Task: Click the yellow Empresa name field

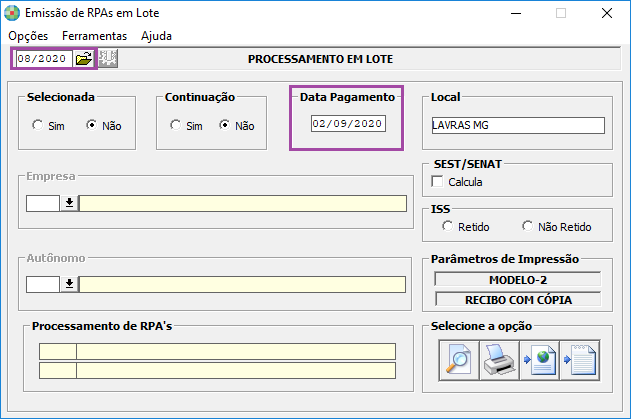Action: pyautogui.click(x=243, y=203)
